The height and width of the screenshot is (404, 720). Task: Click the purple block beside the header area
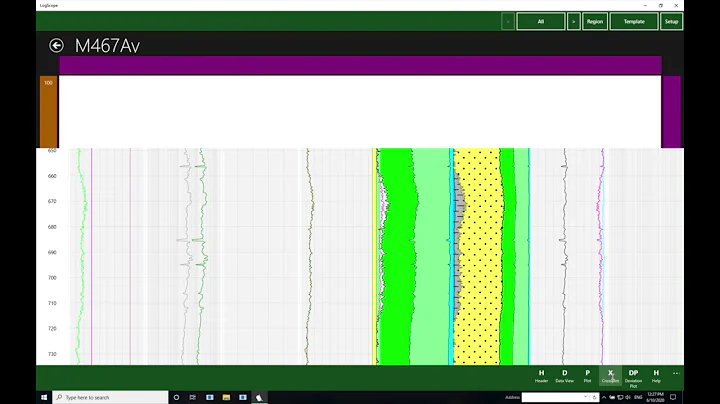(x=671, y=112)
